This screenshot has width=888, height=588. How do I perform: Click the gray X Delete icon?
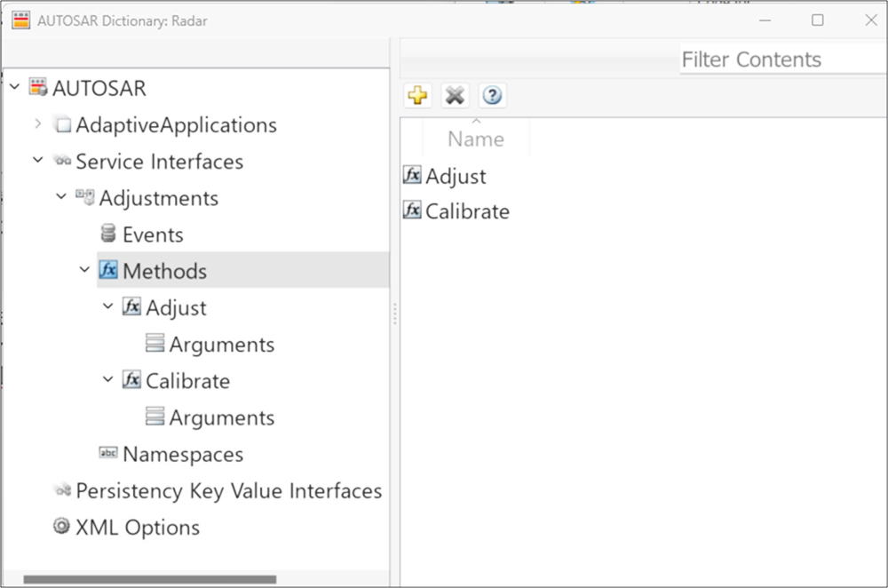tap(455, 95)
